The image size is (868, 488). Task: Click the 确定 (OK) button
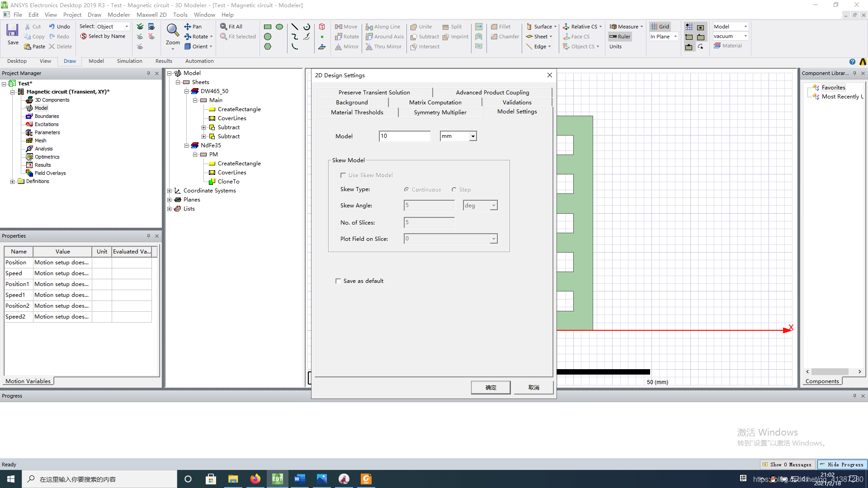point(491,388)
